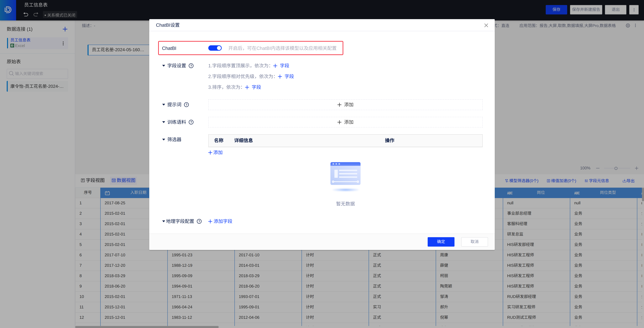Collapse the 筛选器 section
The image size is (644, 328).
[164, 139]
